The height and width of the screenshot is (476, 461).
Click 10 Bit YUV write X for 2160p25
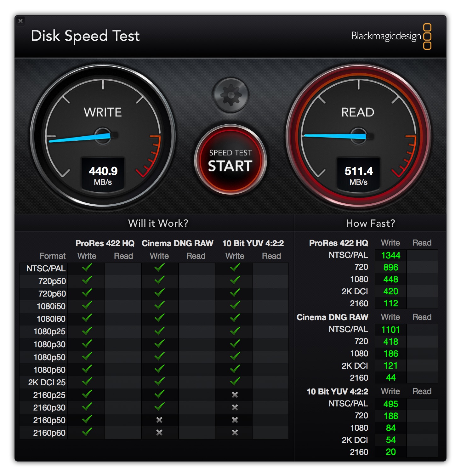[235, 395]
